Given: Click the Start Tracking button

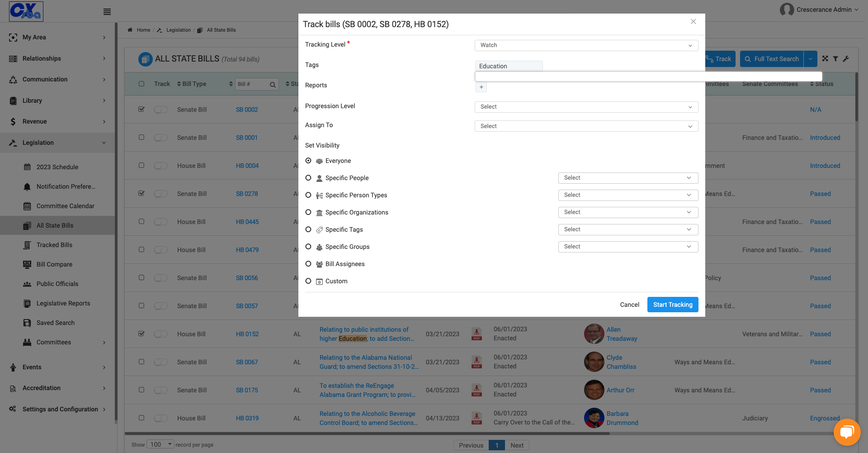Looking at the screenshot, I should pos(673,305).
